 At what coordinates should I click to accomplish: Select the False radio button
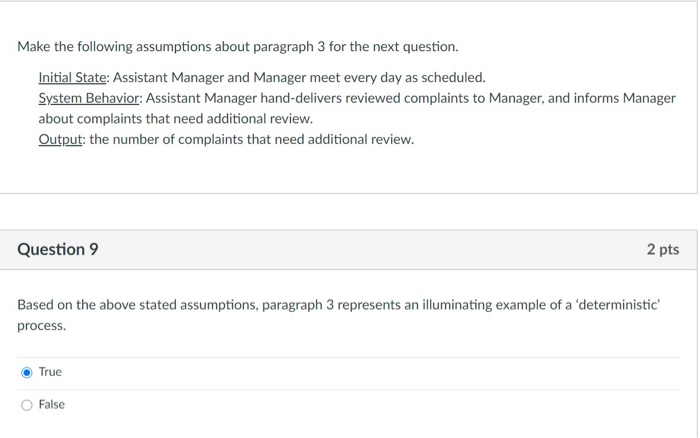pos(26,404)
